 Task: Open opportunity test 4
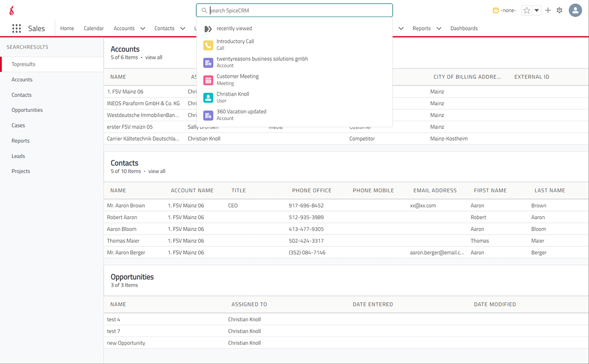(x=113, y=319)
